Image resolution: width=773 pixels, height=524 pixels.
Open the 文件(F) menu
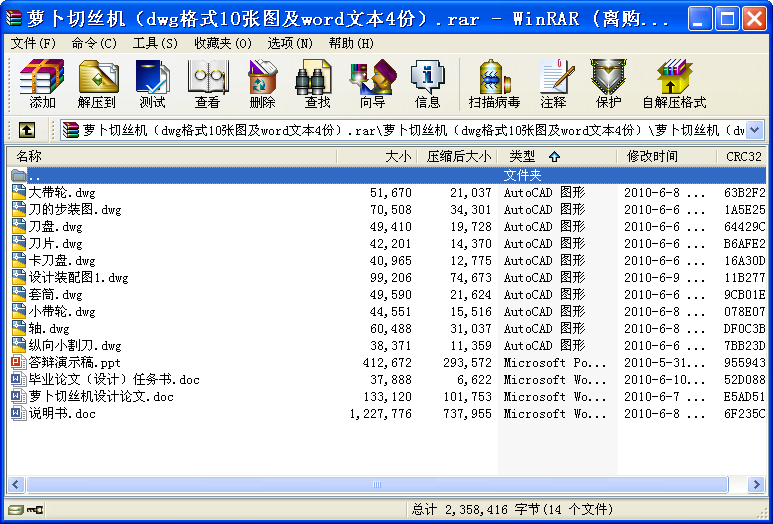point(33,43)
